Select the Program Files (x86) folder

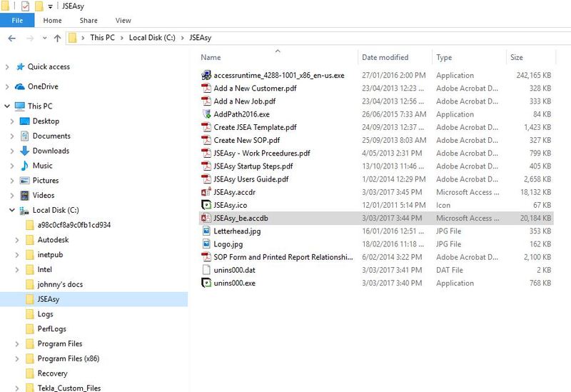pos(69,359)
